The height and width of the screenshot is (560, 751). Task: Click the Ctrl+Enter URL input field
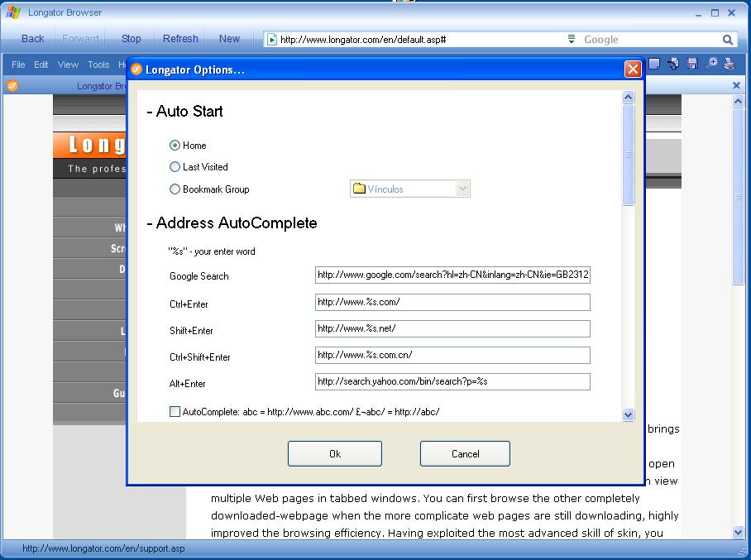pyautogui.click(x=452, y=302)
